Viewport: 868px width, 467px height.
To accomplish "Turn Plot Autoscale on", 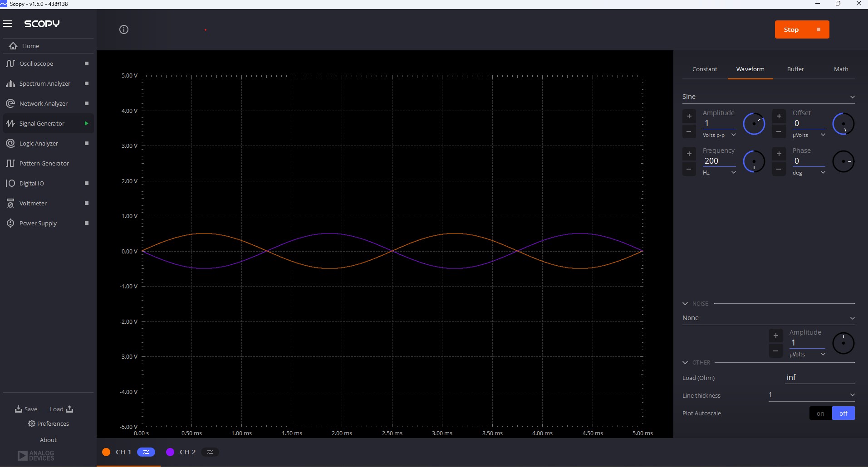I will click(821, 413).
